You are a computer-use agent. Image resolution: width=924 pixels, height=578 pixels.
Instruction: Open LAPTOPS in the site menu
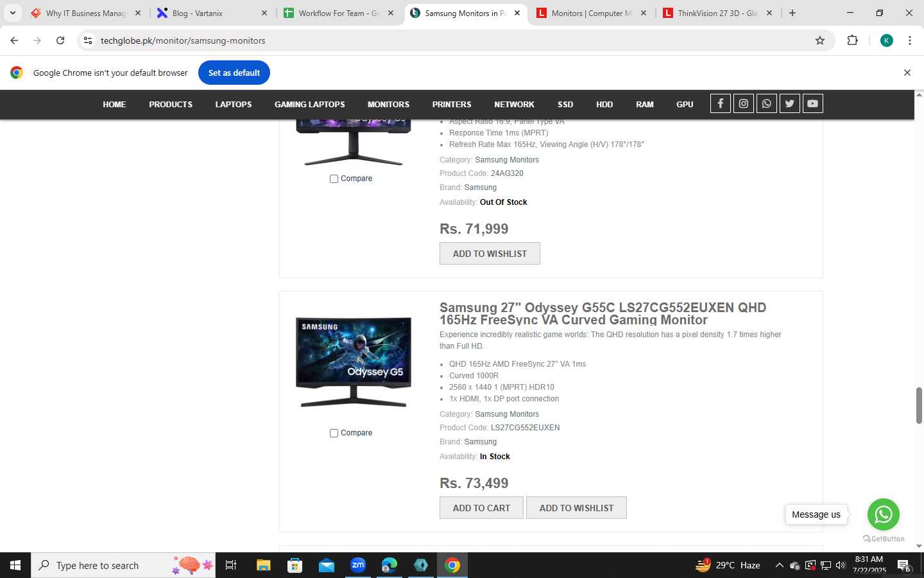[234, 104]
